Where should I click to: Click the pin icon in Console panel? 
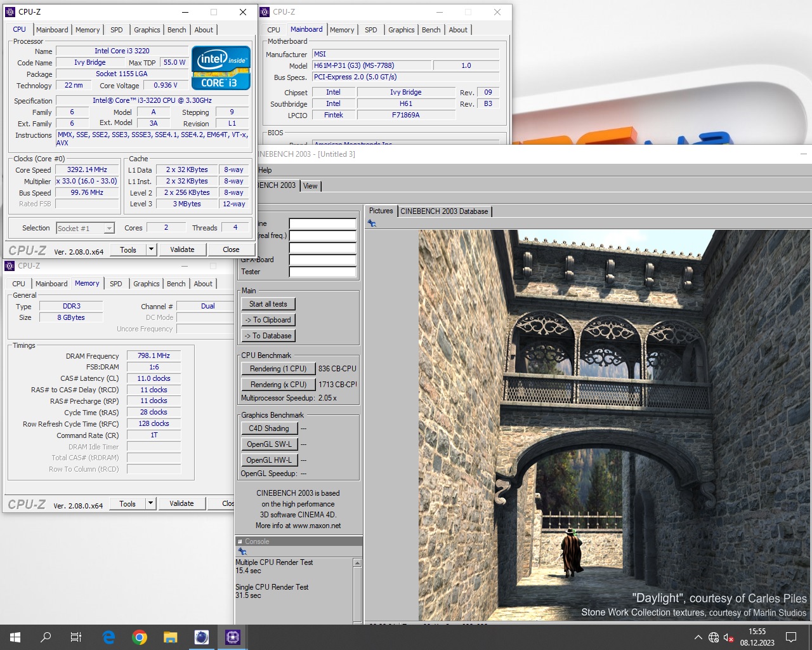[242, 552]
